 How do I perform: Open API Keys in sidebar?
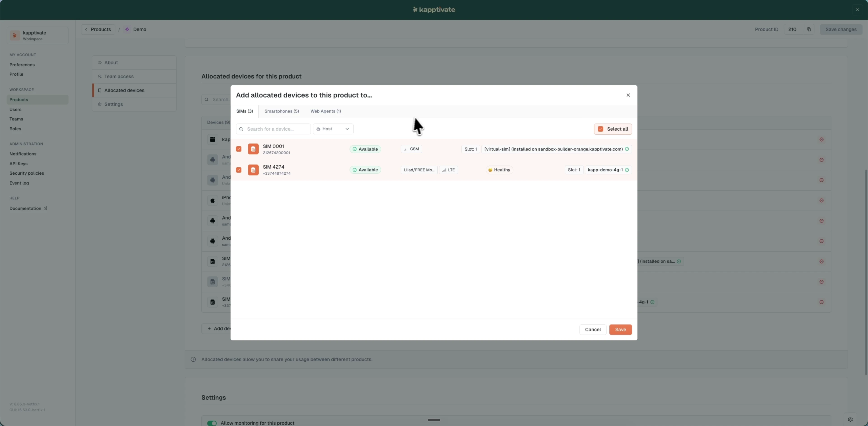(x=19, y=164)
